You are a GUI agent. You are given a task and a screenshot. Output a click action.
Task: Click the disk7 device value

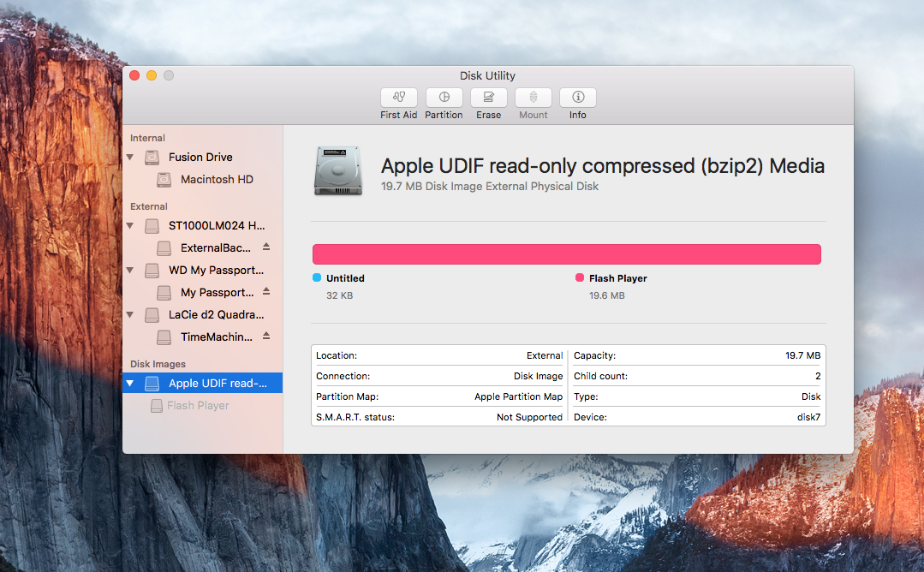point(808,417)
